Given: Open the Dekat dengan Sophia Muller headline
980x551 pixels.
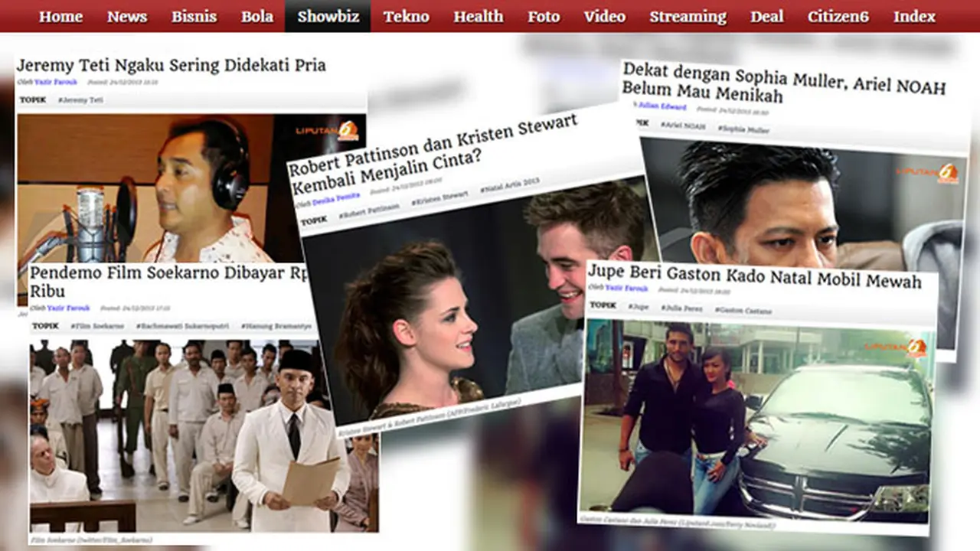Looking at the screenshot, I should pos(782,83).
